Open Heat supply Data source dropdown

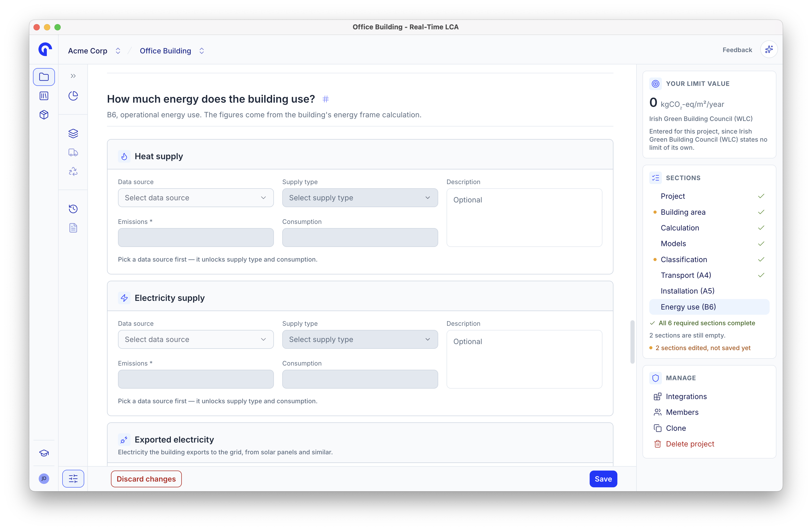point(195,198)
